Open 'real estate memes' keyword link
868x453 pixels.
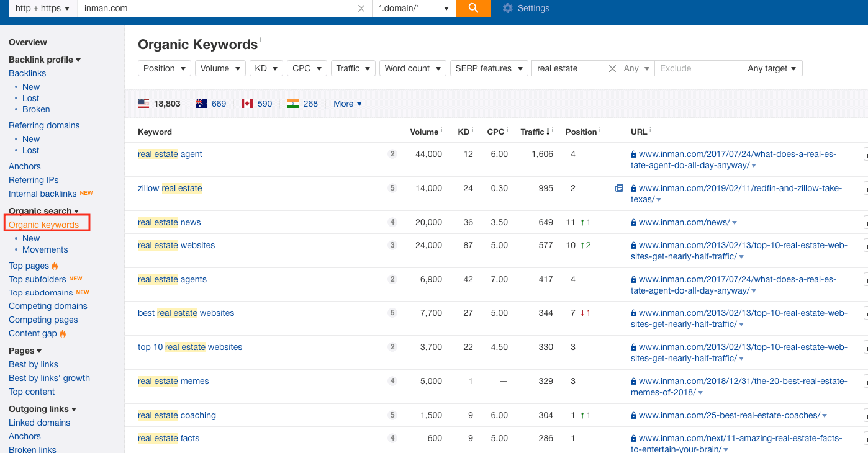173,381
